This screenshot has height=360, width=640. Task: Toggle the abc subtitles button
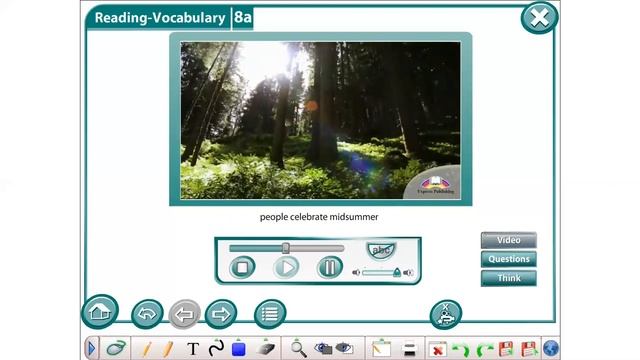pos(381,250)
